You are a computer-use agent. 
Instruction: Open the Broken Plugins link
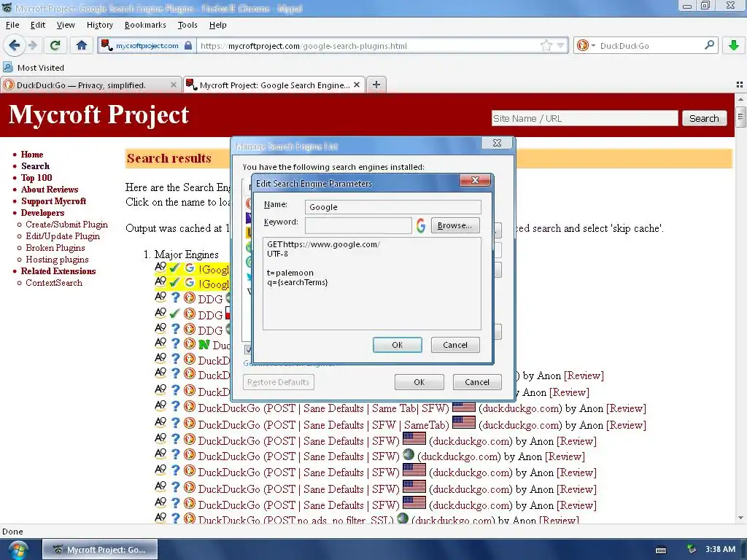(55, 248)
